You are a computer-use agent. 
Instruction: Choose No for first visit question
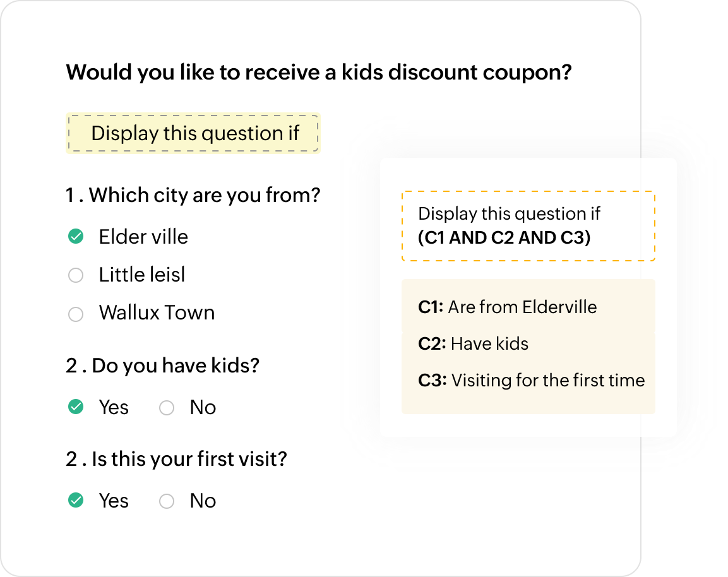coord(167,501)
